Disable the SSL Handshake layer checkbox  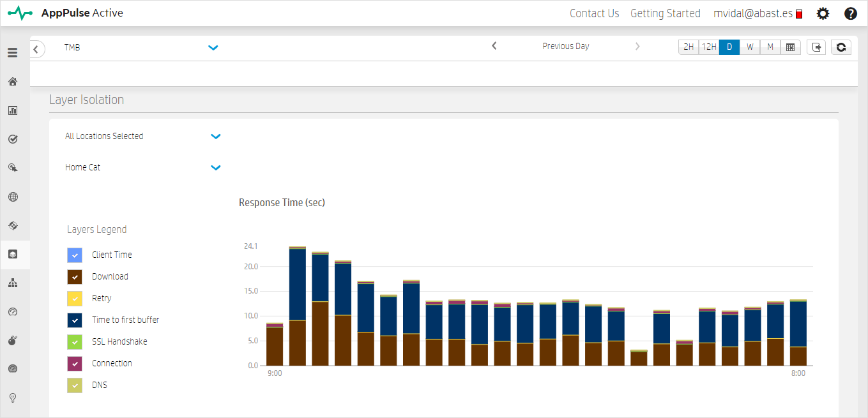coord(75,342)
